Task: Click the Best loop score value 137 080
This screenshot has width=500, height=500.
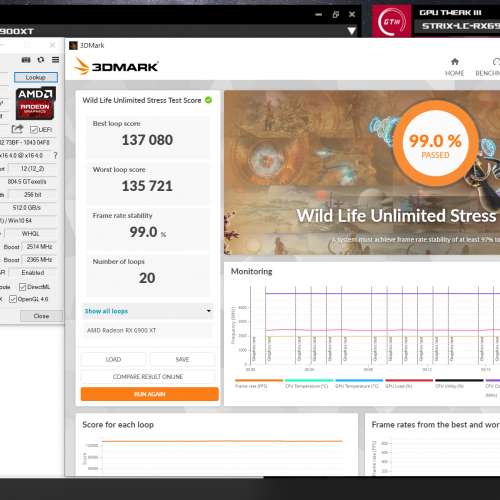Action: coord(147,140)
